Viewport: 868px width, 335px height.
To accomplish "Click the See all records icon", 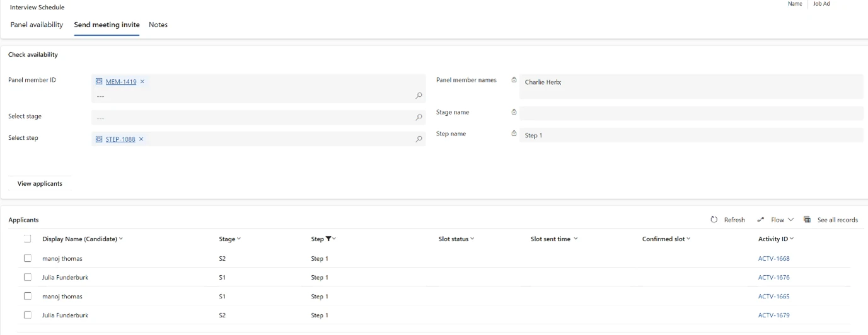I will [807, 220].
